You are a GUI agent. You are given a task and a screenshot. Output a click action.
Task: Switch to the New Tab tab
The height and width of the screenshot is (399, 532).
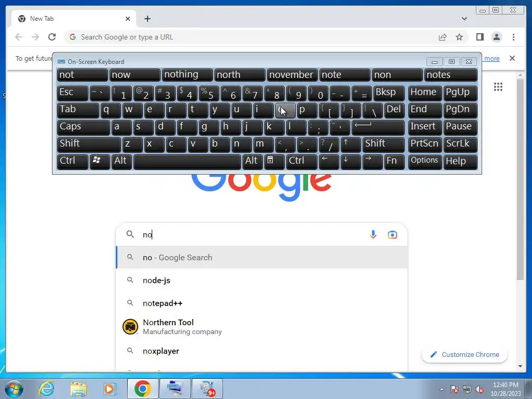point(74,19)
